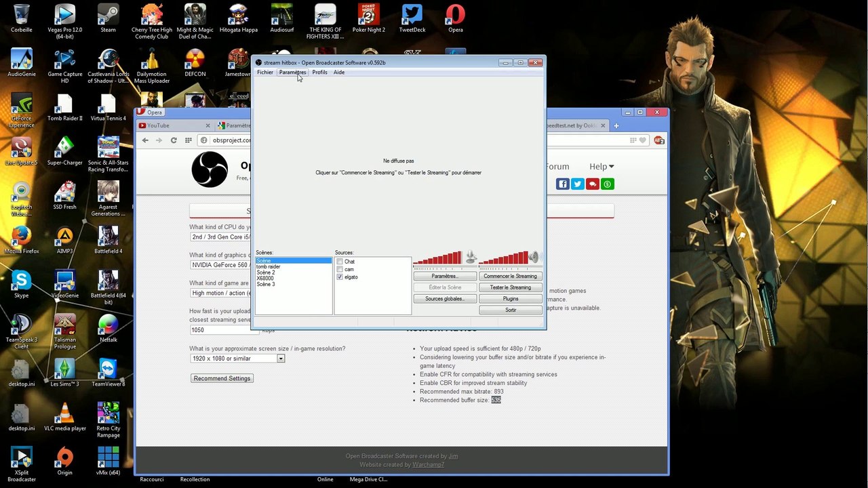Viewport: 868px width, 488px height.
Task: Launch Skype from the desktop
Action: (22, 284)
